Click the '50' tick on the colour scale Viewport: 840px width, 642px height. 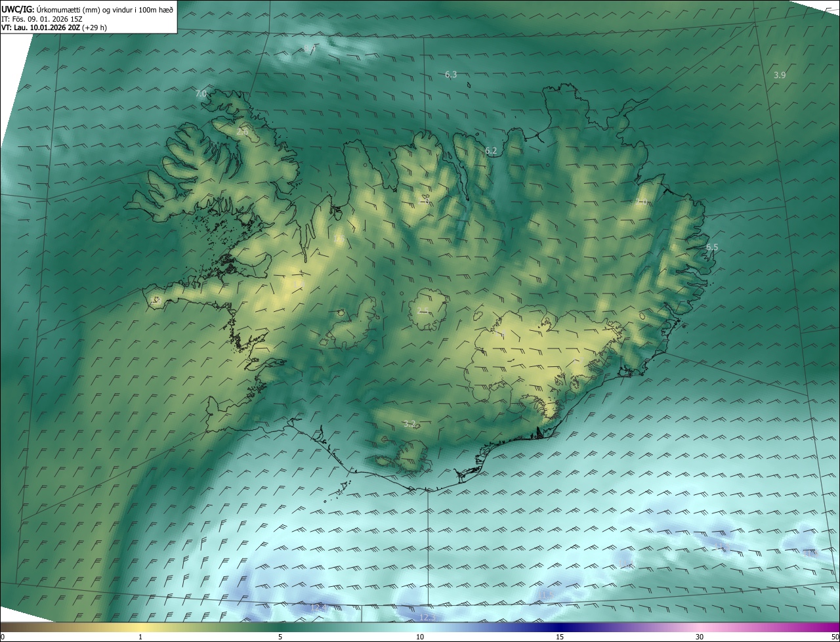(835, 637)
